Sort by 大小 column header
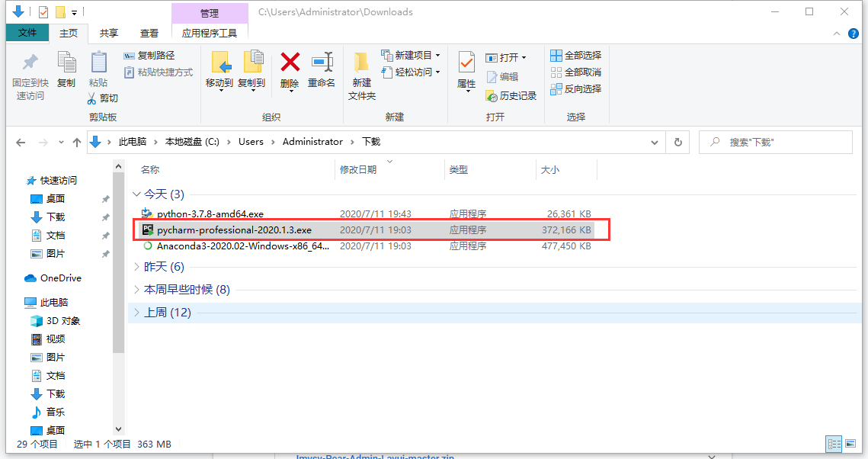 pyautogui.click(x=549, y=169)
